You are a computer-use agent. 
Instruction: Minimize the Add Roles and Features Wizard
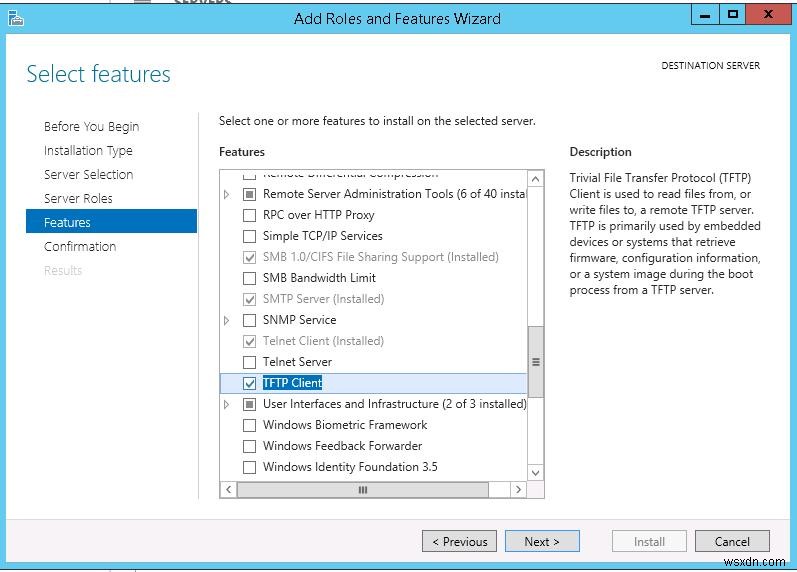point(705,16)
